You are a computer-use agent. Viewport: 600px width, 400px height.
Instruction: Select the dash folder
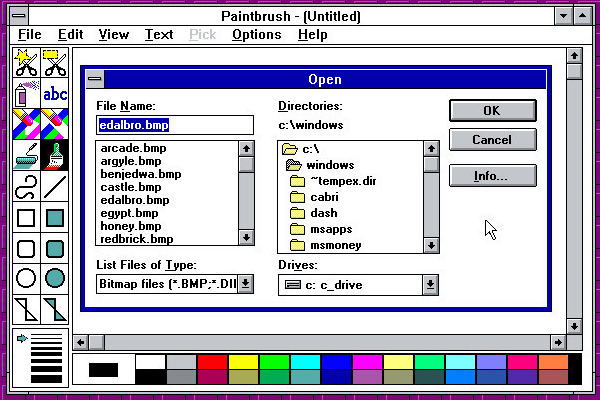[x=314, y=213]
